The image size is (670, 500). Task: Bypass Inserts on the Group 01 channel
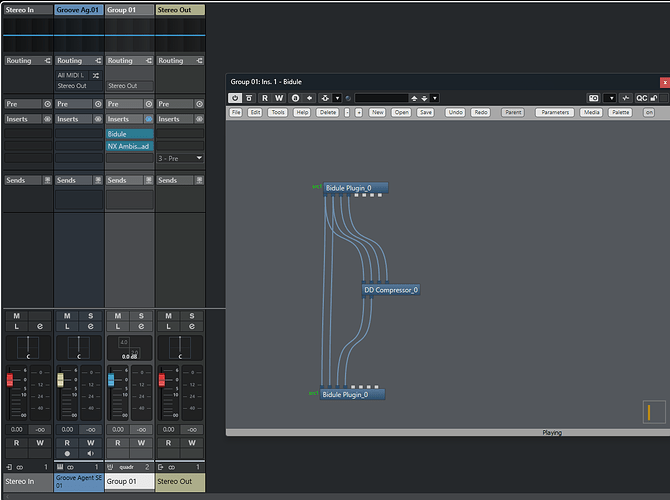[149, 119]
